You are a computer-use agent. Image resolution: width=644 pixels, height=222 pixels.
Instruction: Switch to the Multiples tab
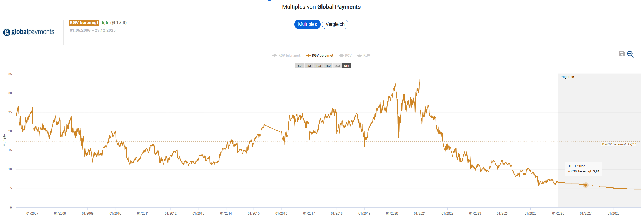(307, 24)
